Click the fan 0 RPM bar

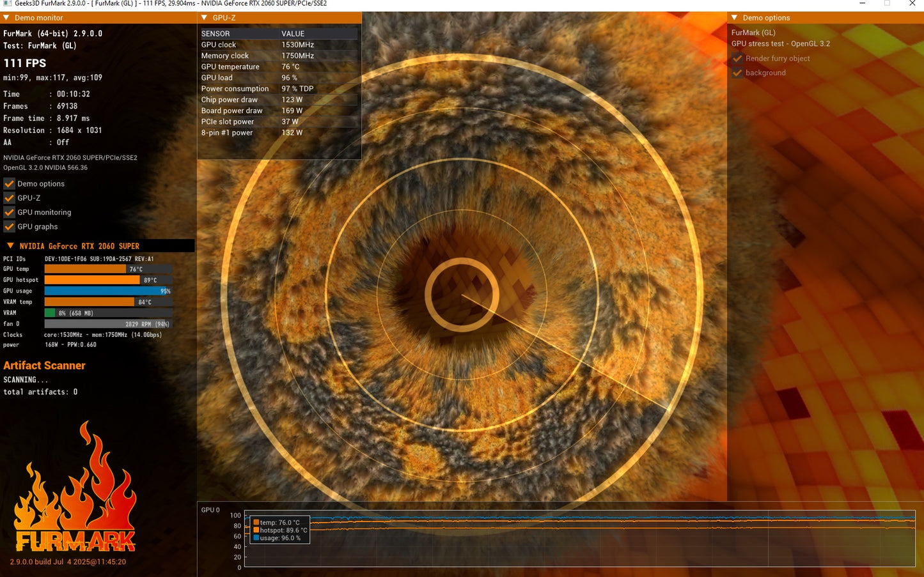click(x=108, y=324)
